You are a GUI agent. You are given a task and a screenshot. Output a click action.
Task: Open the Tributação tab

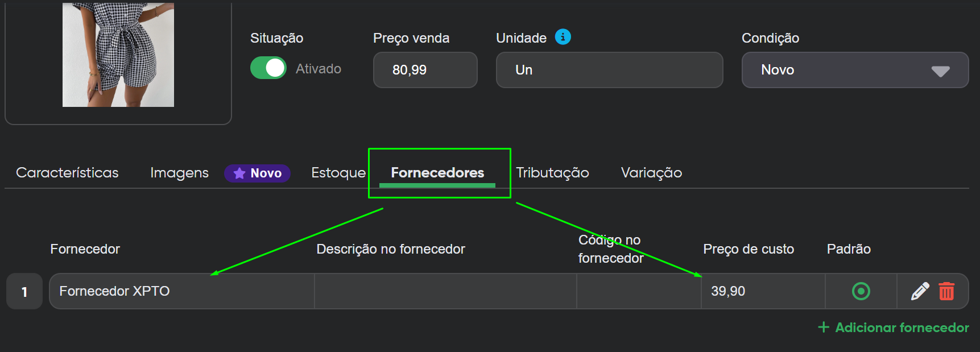coord(552,172)
